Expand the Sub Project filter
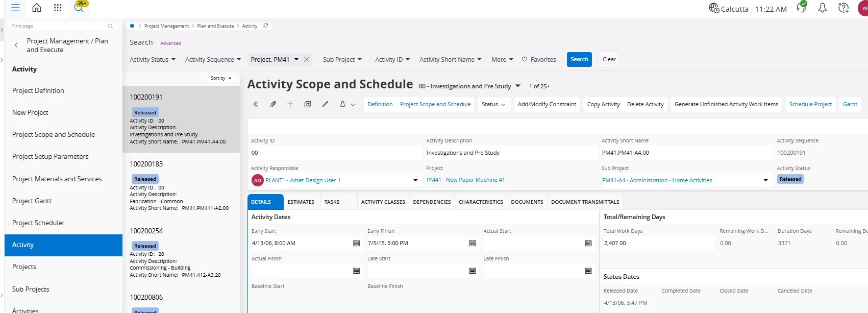 coord(342,60)
